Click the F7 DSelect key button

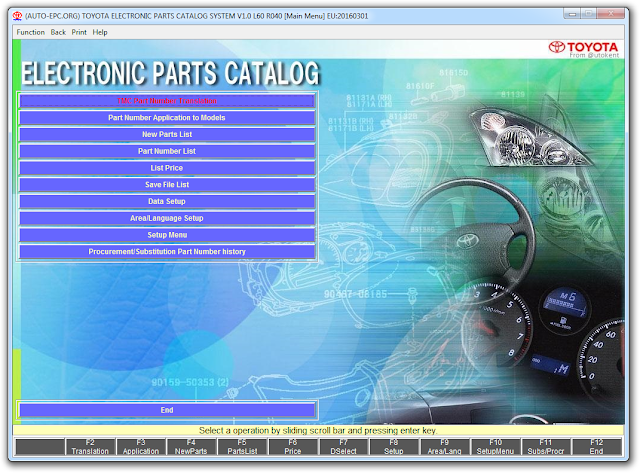point(343,447)
